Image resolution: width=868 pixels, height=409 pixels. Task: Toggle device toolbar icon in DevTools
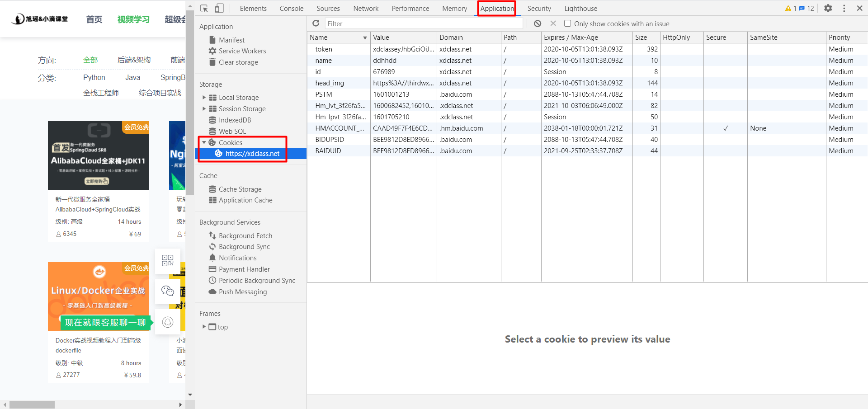(x=219, y=8)
